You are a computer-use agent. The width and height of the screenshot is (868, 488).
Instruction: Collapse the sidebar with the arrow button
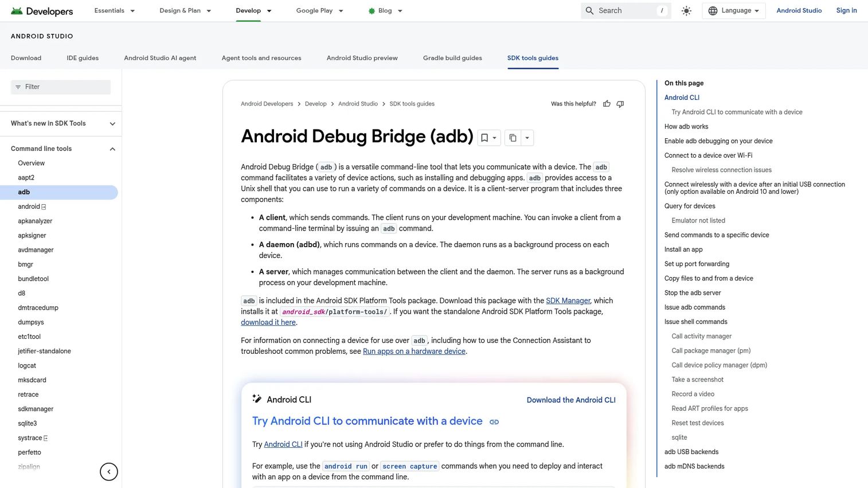[109, 472]
